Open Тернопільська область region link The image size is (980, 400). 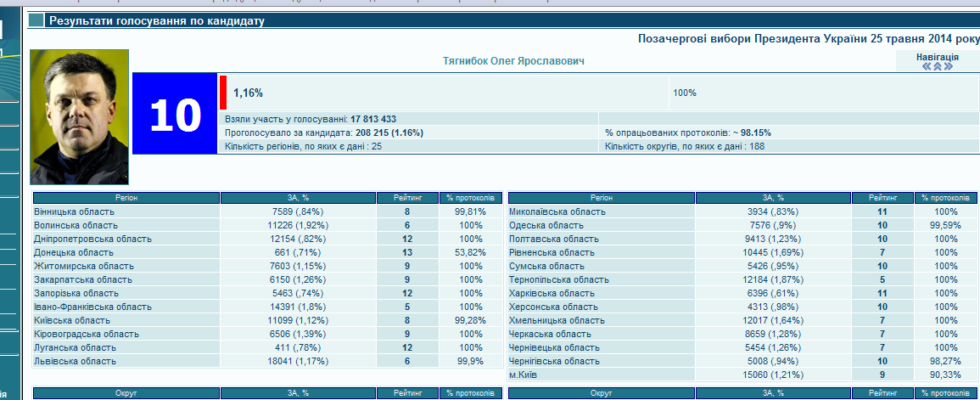[x=558, y=279]
